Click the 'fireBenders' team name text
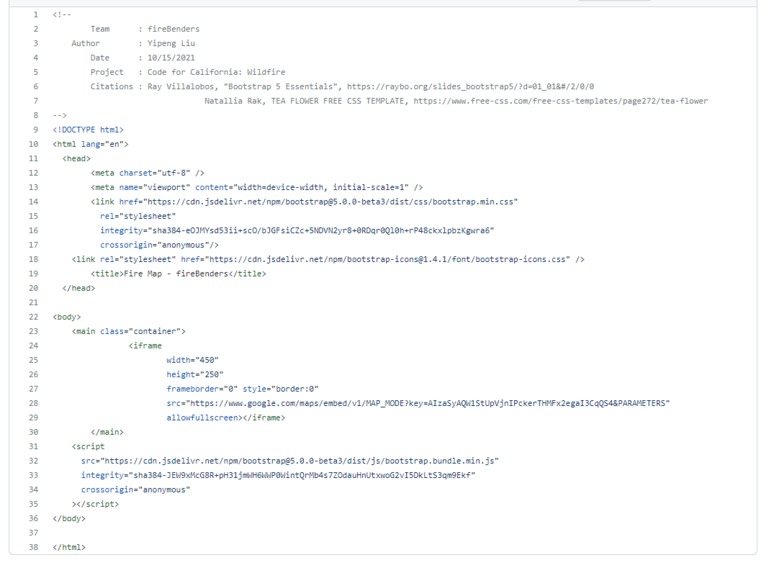Viewport: 769px width, 573px height. click(x=173, y=29)
